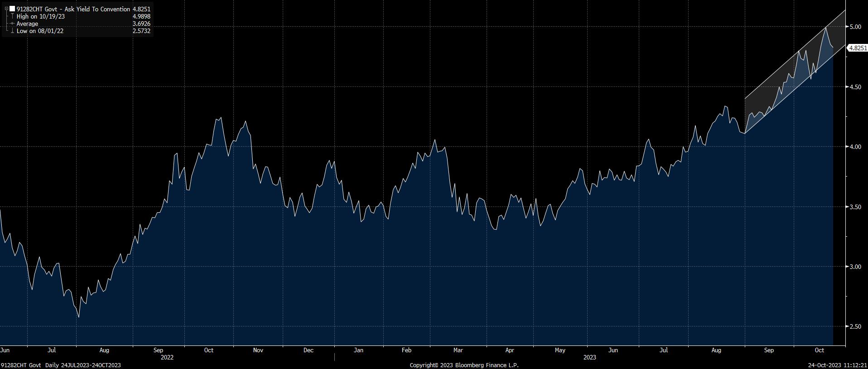Screen dimensions: 868x369
Task: Click the Low marker icon in legend
Action: coord(12,31)
